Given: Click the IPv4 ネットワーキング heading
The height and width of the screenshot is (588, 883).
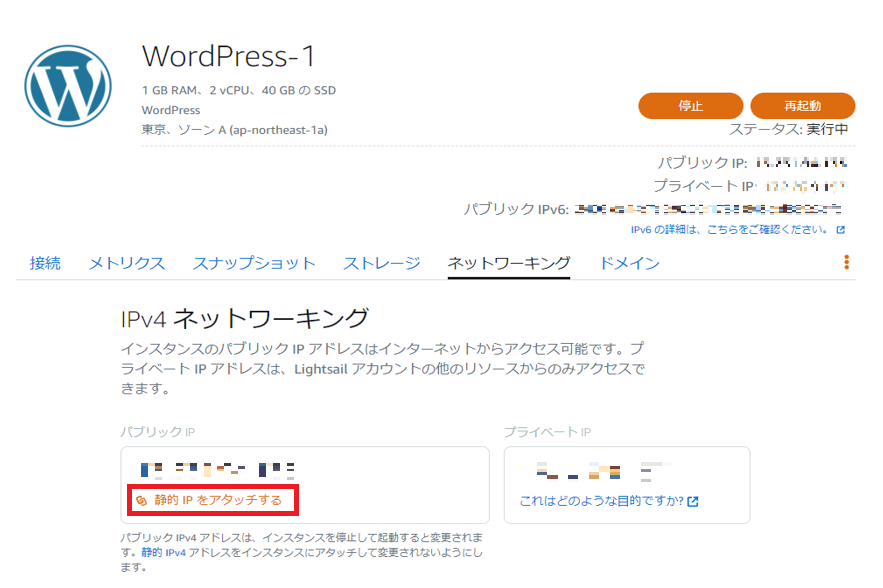Looking at the screenshot, I should [x=245, y=319].
